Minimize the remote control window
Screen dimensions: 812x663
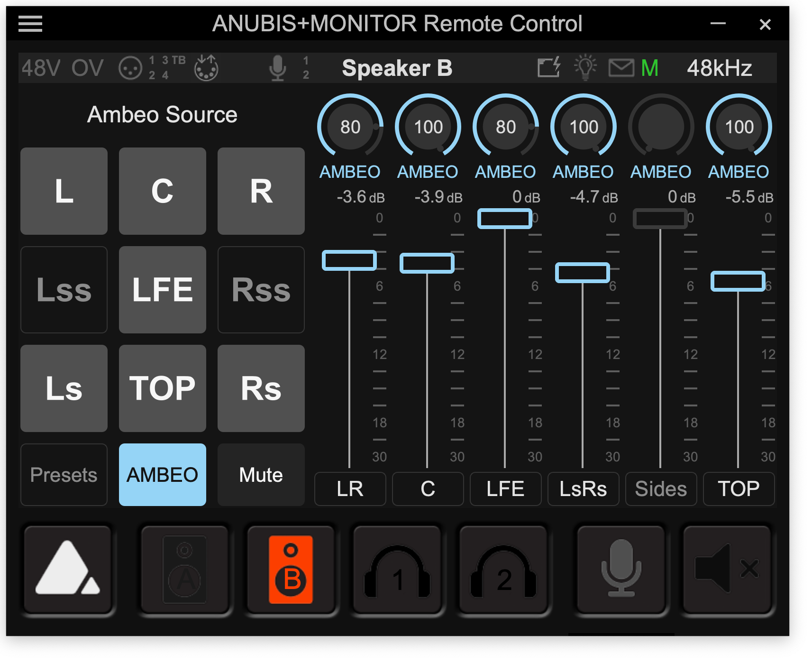[x=718, y=23]
